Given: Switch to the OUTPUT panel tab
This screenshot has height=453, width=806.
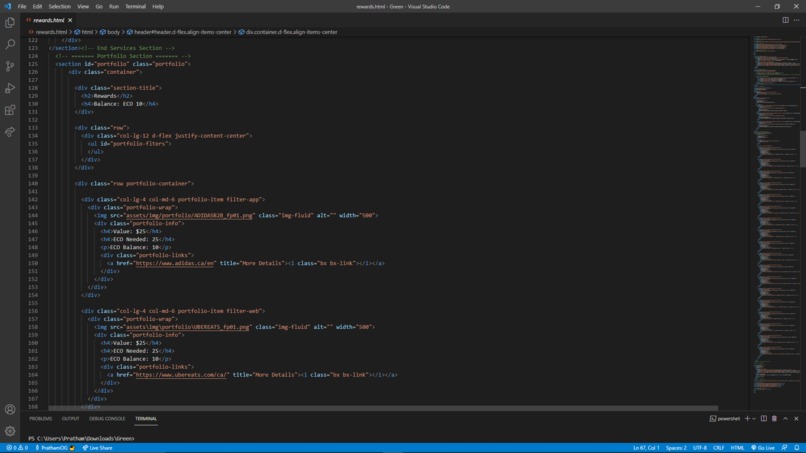Looking at the screenshot, I should pos(70,419).
